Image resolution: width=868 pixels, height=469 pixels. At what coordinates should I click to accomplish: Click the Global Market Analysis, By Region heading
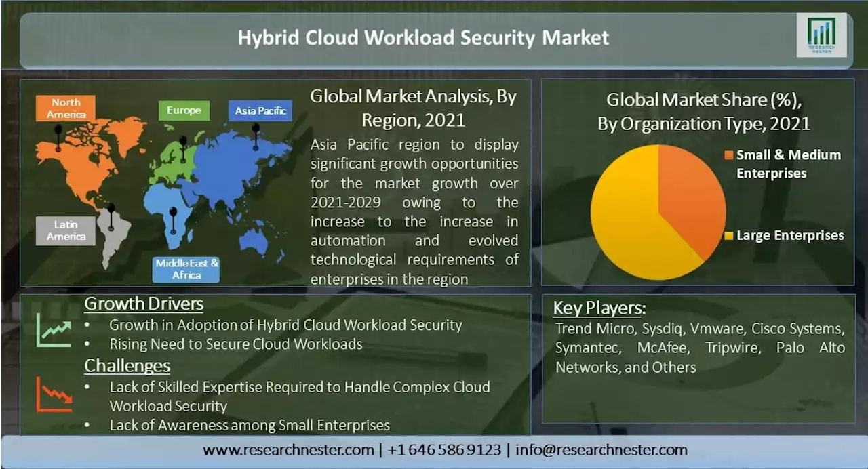click(413, 108)
